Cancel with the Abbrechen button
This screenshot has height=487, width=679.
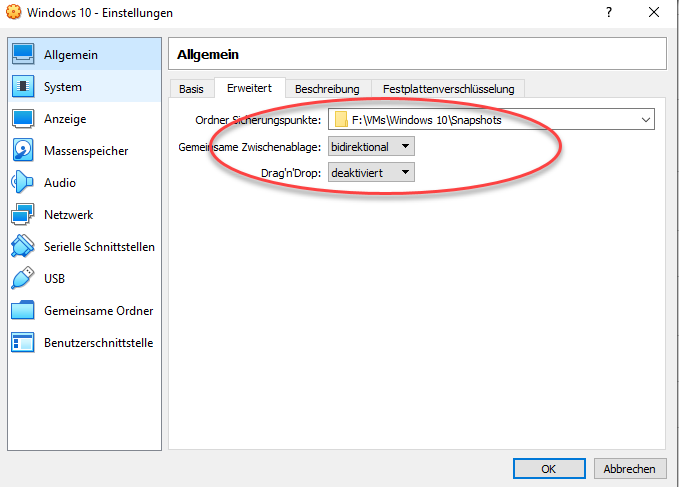[x=630, y=469]
